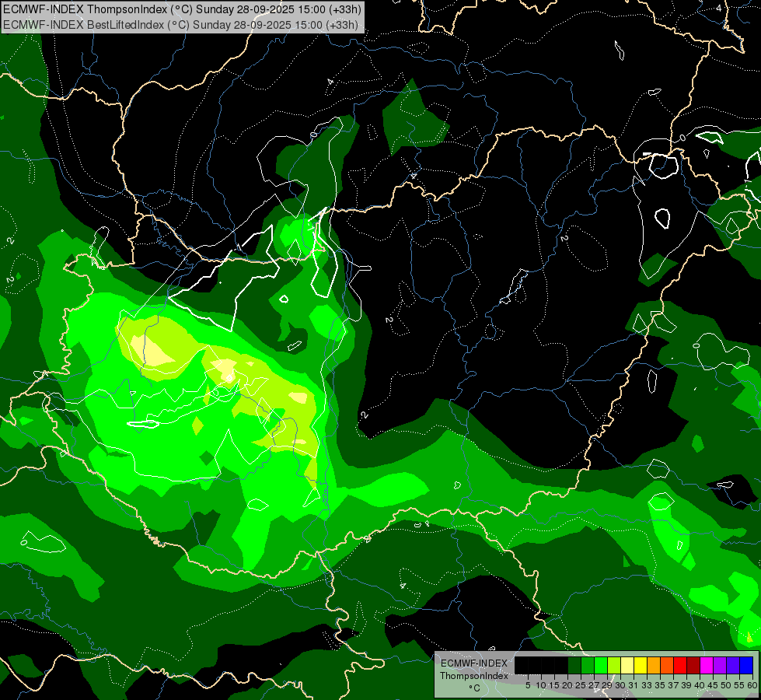The width and height of the screenshot is (761, 700).
Task: Click legend scale value 60
Action: pos(752,685)
